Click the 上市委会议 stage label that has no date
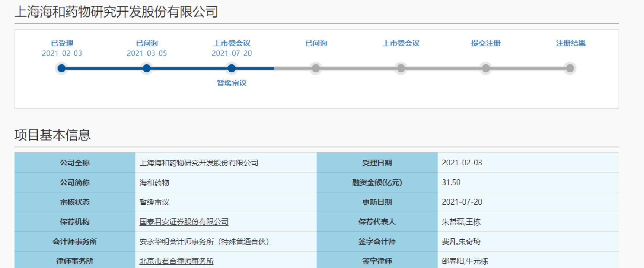 point(401,43)
